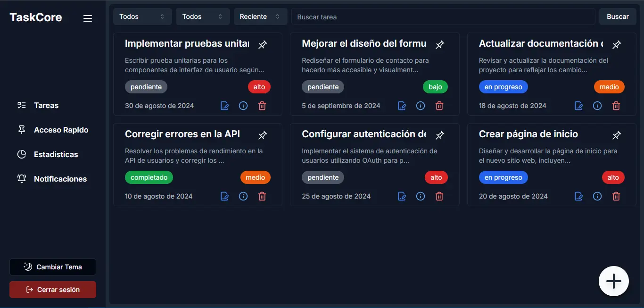644x308 pixels.
Task: Open the Notificaciones section
Action: pyautogui.click(x=60, y=178)
